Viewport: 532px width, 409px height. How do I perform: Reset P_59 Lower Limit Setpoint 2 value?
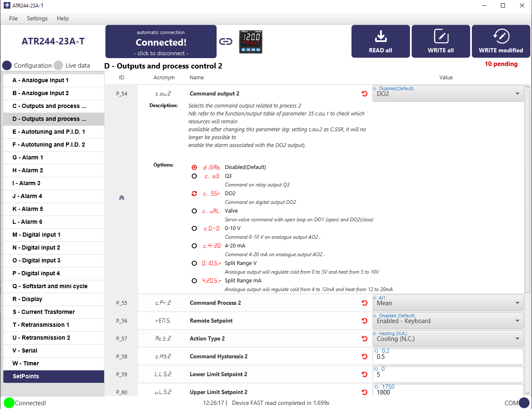coord(365,375)
